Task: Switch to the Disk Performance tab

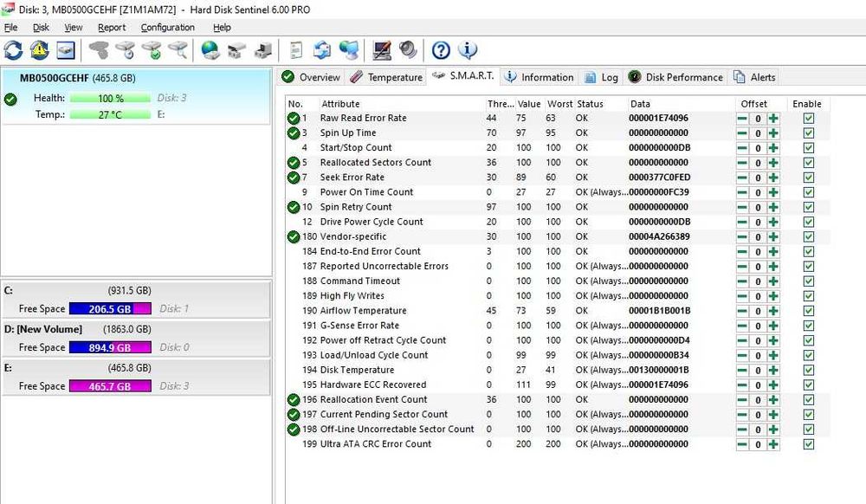Action: (675, 77)
